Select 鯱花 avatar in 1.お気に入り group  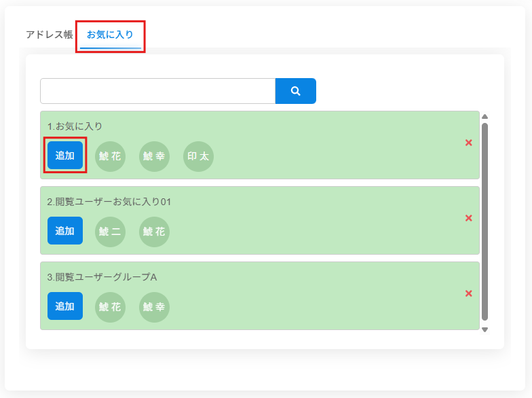(110, 156)
